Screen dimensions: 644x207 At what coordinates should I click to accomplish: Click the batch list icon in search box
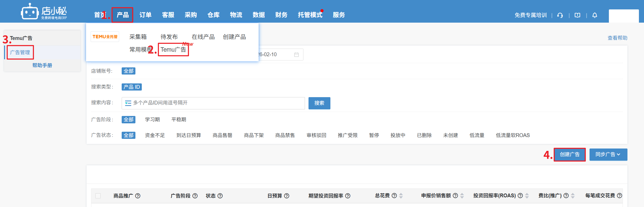pos(128,103)
